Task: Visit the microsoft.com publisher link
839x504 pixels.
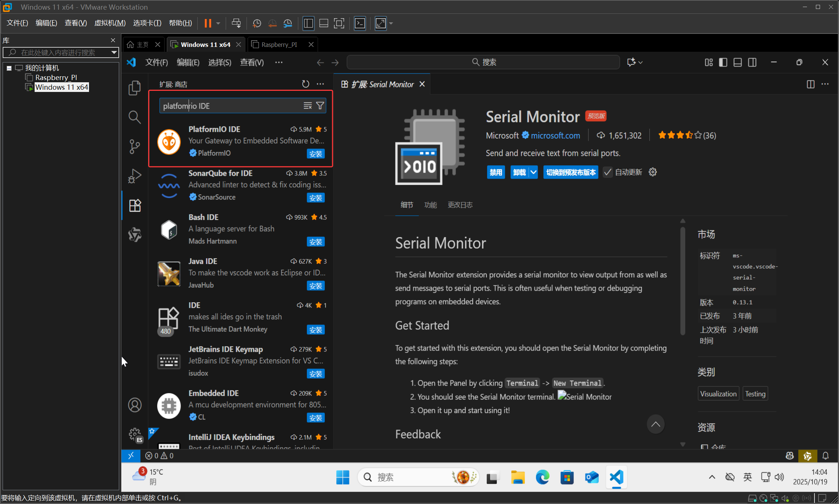Action: [x=555, y=135]
